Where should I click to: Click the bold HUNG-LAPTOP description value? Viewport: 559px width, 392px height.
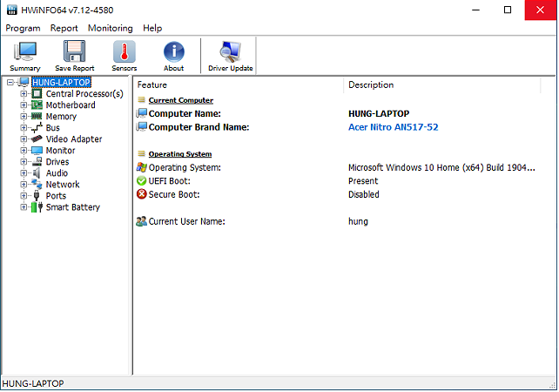(379, 114)
